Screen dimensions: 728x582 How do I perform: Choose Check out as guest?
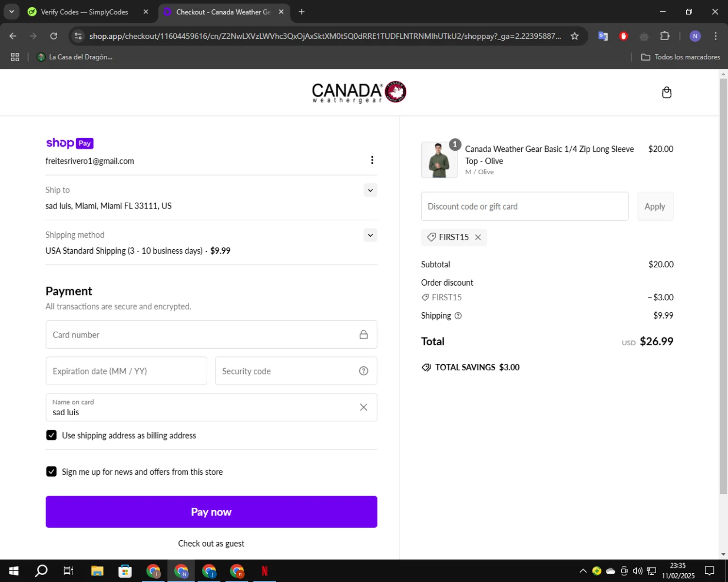click(211, 544)
